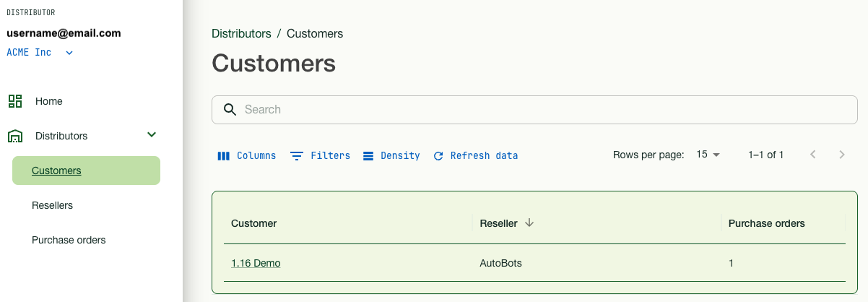Screen dimensions: 868x302
Task: Go to next page arrow
Action: (x=841, y=155)
